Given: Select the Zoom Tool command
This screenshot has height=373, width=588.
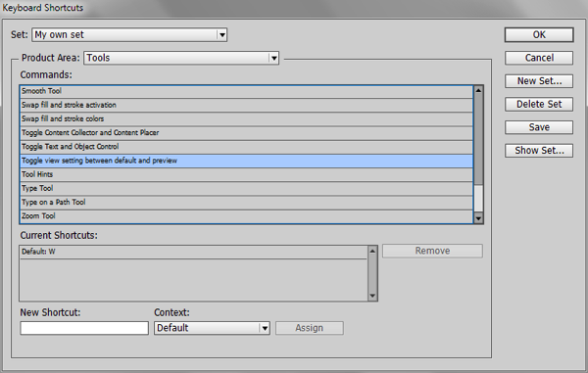Looking at the screenshot, I should click(246, 216).
